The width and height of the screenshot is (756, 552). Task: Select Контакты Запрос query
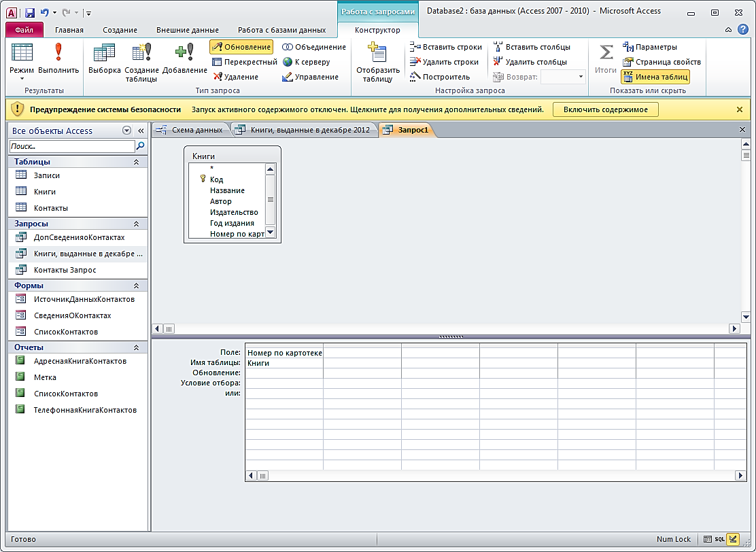click(78, 270)
